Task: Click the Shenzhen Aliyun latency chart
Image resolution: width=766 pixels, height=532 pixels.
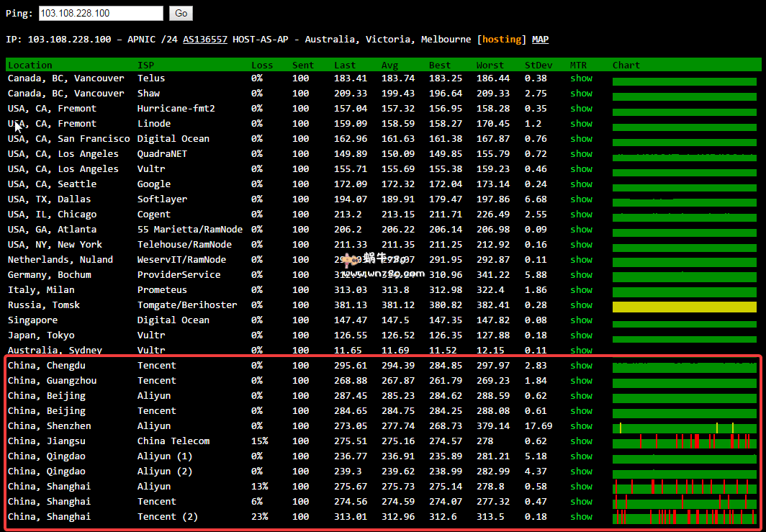Action: pos(684,428)
